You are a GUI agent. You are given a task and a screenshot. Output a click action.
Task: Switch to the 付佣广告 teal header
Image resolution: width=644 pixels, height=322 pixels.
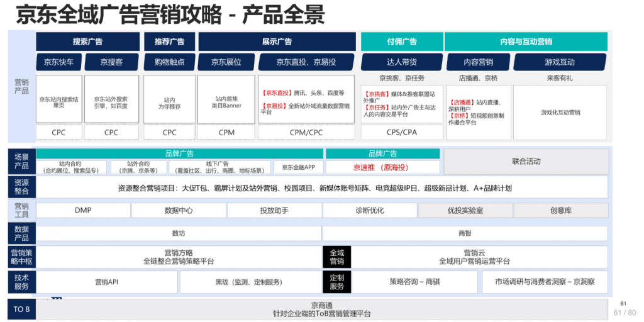pos(401,42)
